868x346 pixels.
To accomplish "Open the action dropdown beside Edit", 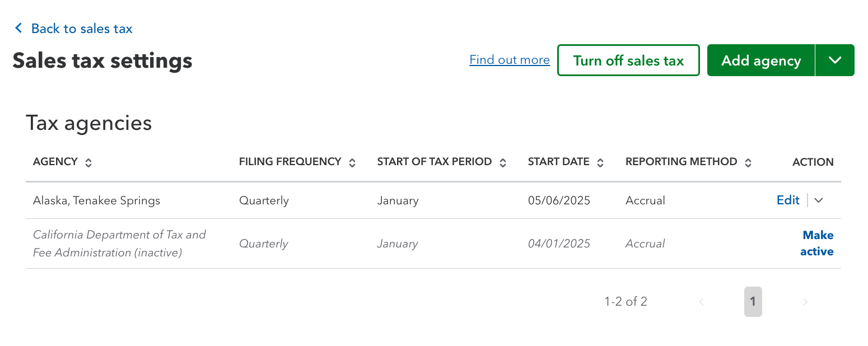I will (x=818, y=200).
